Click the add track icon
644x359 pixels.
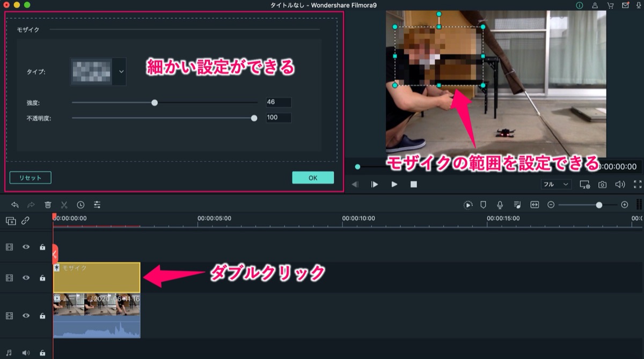[x=11, y=221]
